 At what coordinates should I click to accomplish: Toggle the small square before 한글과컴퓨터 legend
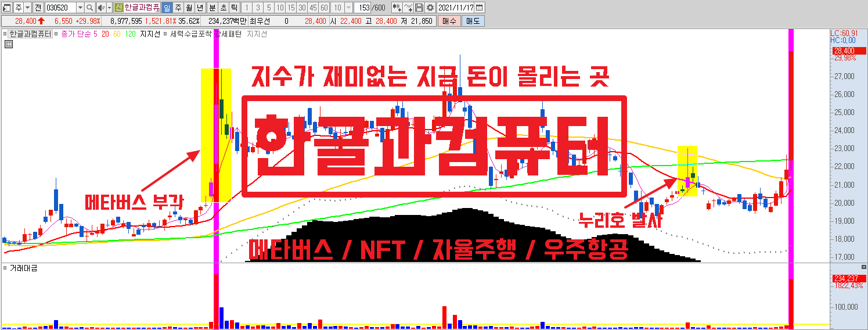coord(5,34)
